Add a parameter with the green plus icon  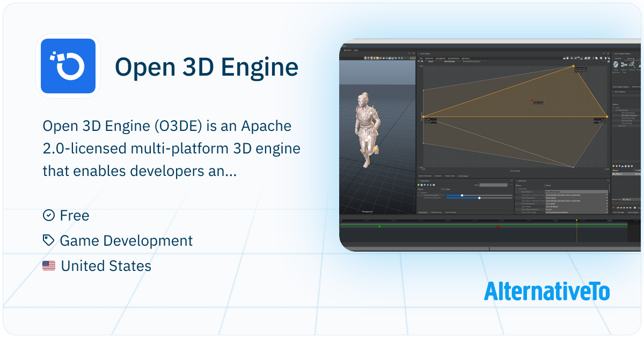(419, 185)
